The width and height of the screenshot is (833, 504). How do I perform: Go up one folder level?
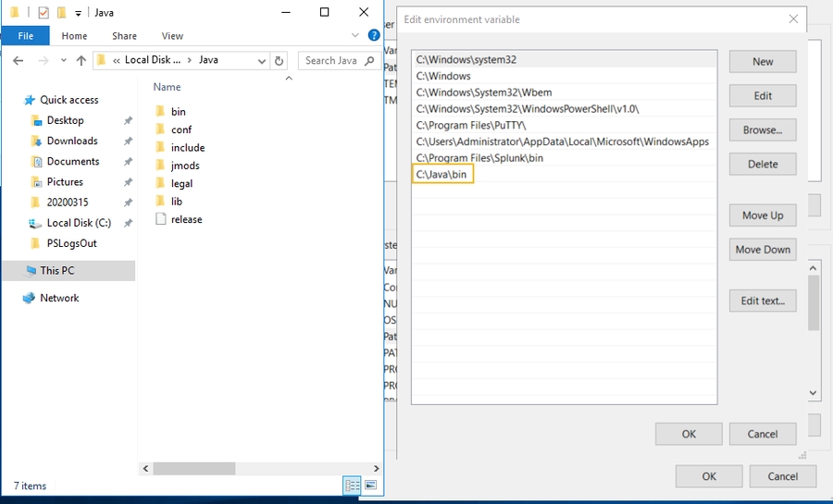click(81, 60)
